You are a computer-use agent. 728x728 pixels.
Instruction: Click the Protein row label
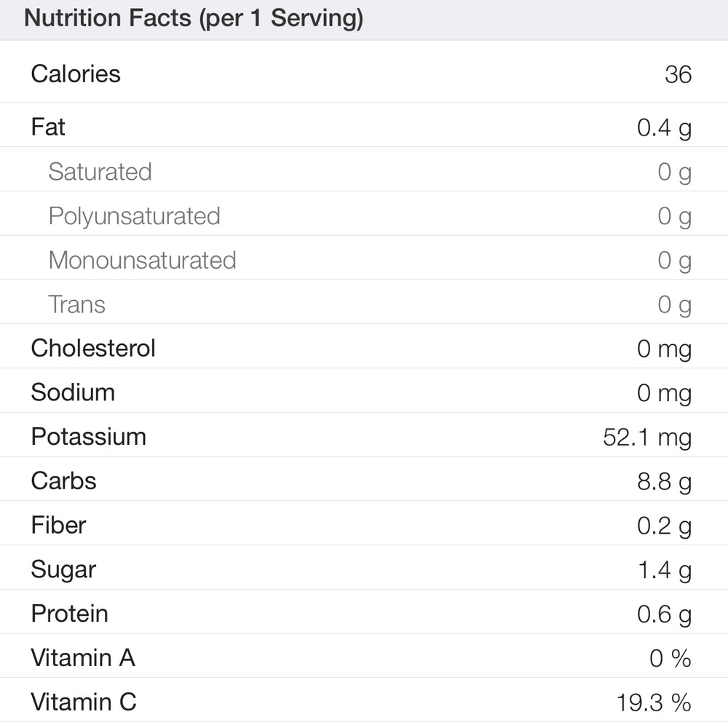[x=69, y=614]
